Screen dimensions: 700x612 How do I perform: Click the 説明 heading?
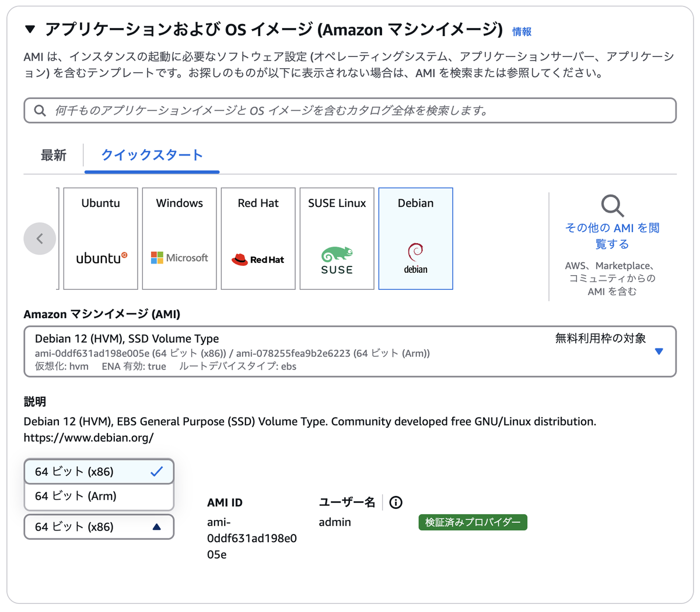34,401
